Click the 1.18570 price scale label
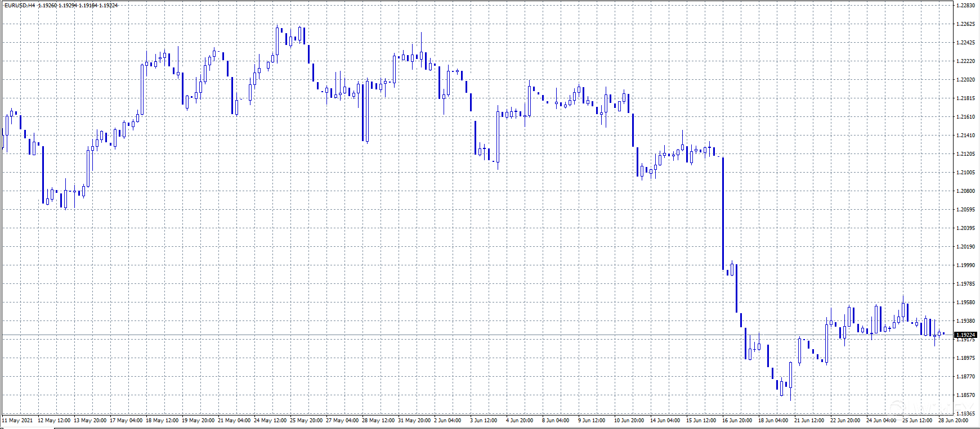980x429 pixels. [965, 395]
